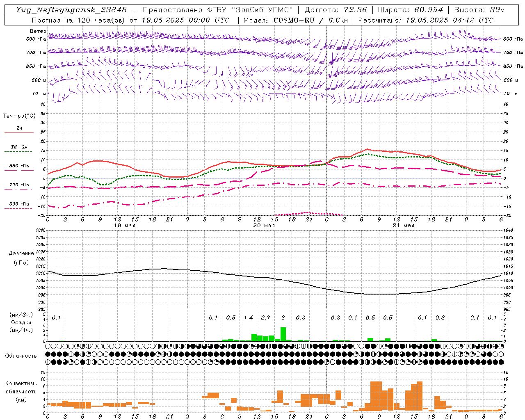This screenshot has height=420, width=525.
Task: Click the '21 мая' date label
Action: tap(403, 226)
